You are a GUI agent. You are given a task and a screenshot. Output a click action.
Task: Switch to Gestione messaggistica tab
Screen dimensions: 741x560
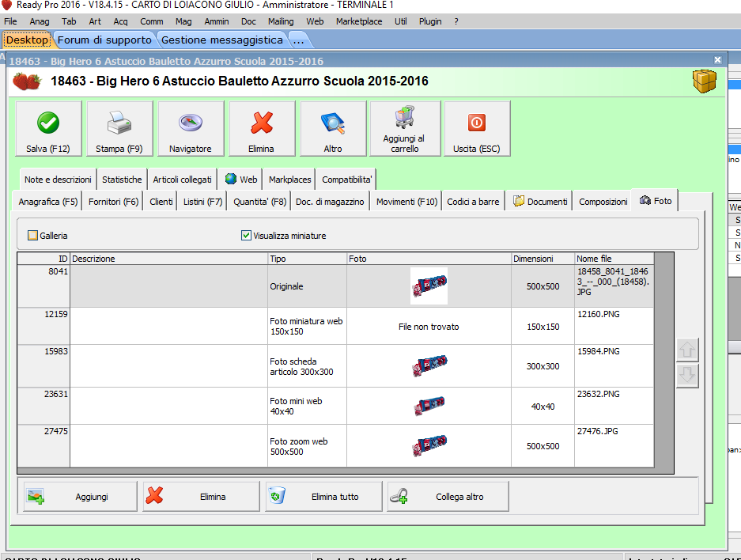click(x=222, y=40)
